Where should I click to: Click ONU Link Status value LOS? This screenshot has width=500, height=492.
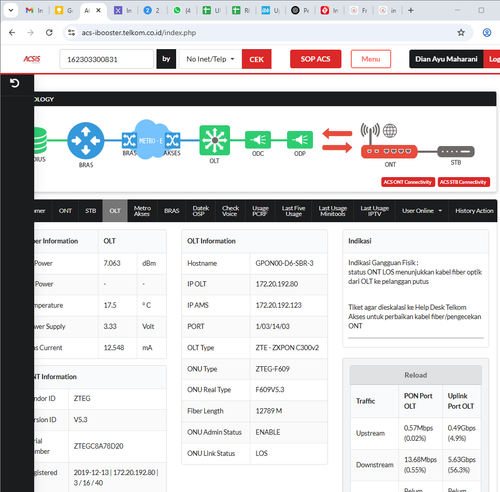261,453
